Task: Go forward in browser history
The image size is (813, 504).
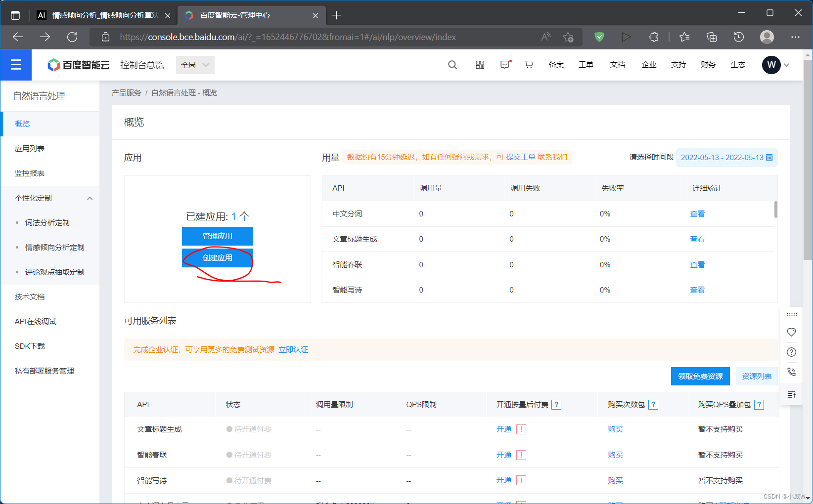Action: (x=45, y=37)
